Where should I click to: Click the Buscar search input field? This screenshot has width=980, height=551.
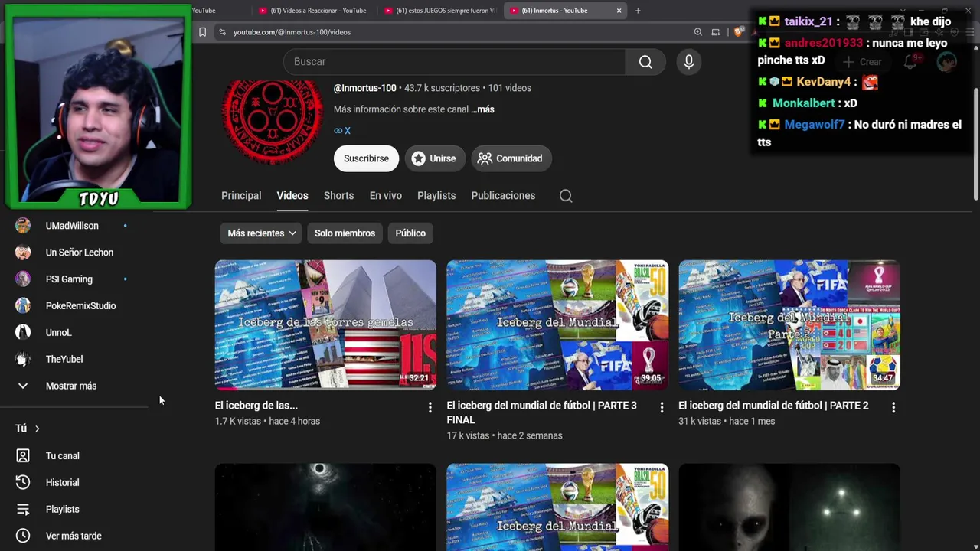(x=455, y=62)
